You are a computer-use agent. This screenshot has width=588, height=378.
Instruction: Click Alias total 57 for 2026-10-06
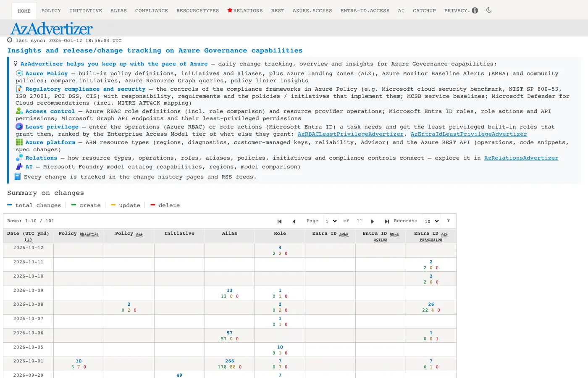230,333
